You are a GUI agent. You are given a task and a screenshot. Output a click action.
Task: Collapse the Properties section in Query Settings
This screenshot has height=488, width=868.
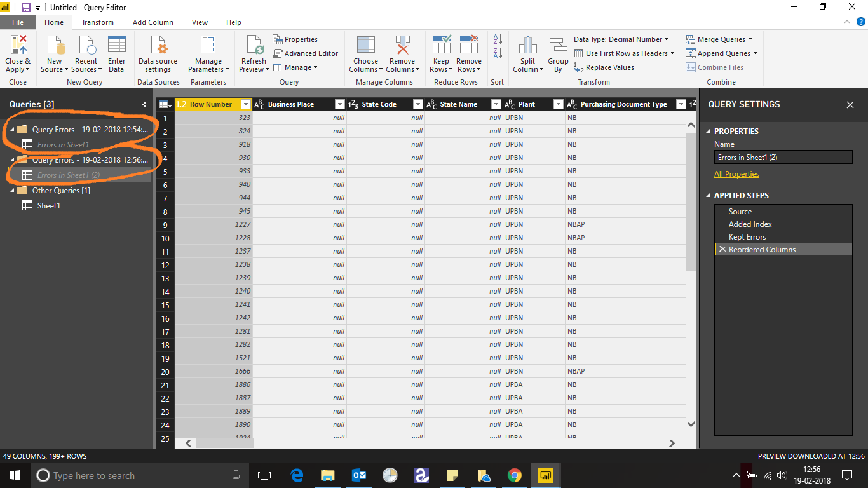click(709, 132)
